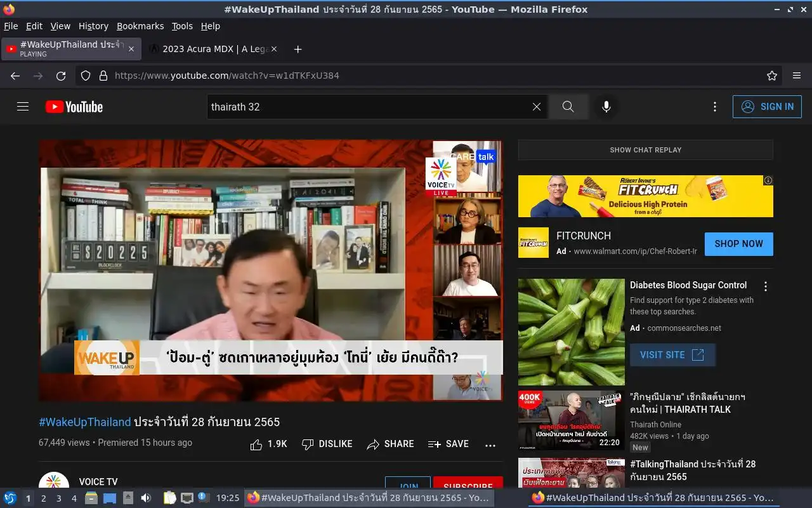Click the DISLIKE button
The width and height of the screenshot is (812, 508).
(x=327, y=444)
